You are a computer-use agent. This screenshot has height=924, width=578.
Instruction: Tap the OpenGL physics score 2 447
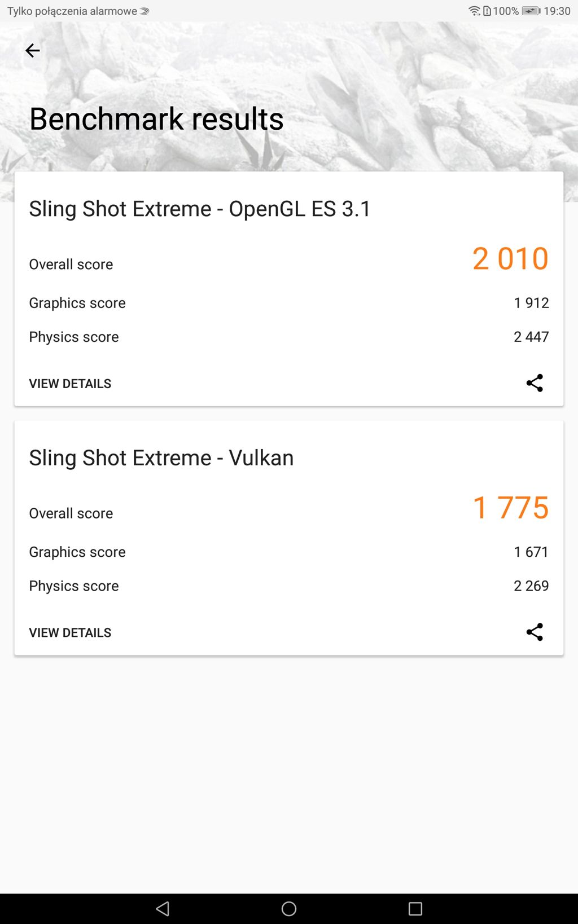click(x=531, y=337)
